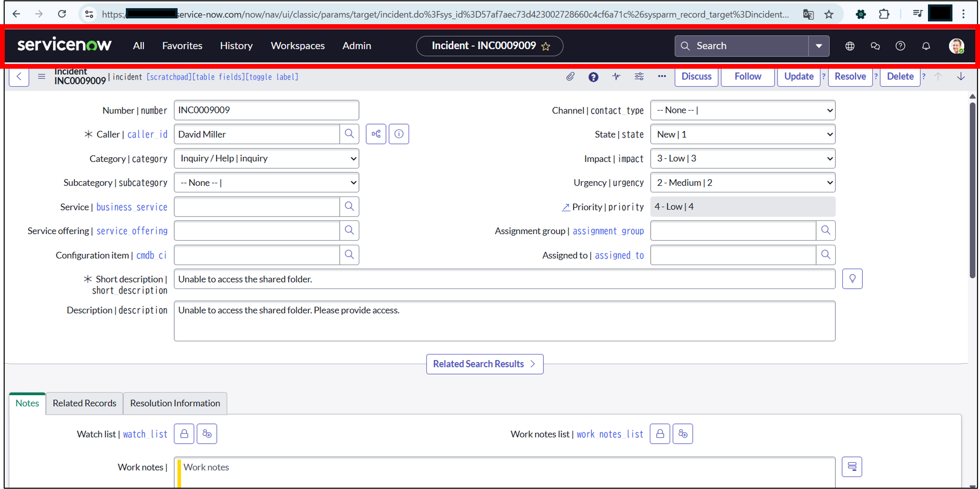The height and width of the screenshot is (489, 980).
Task: Expand Related Search Results
Action: pyautogui.click(x=485, y=364)
